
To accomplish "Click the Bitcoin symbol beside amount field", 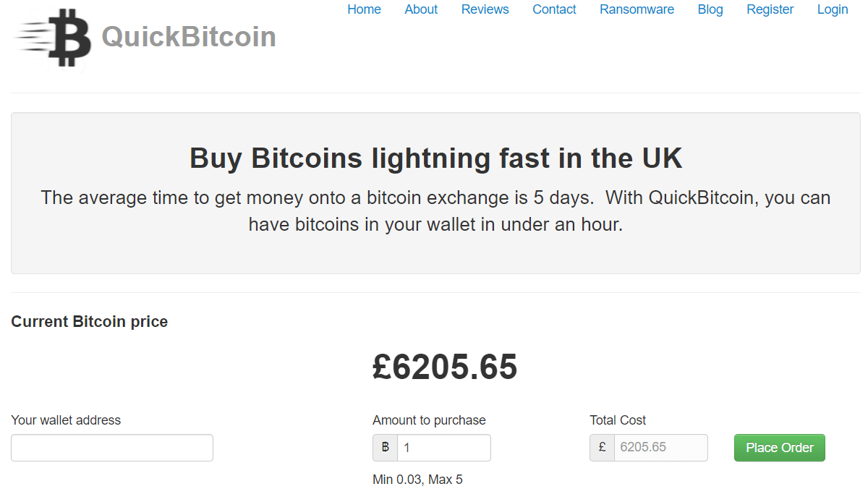I will pos(386,448).
